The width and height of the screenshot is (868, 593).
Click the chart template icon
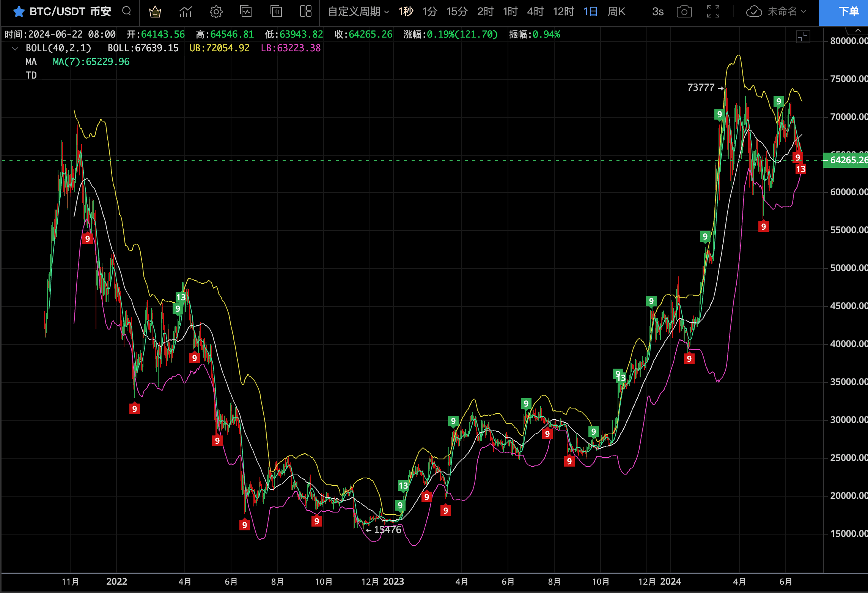click(x=246, y=11)
